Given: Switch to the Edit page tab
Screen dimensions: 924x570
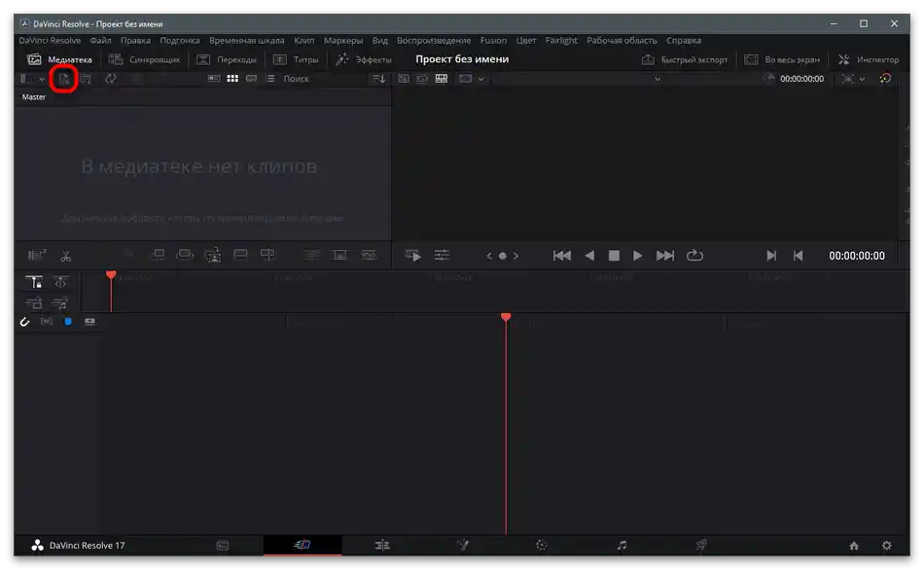Looking at the screenshot, I should tap(382, 546).
